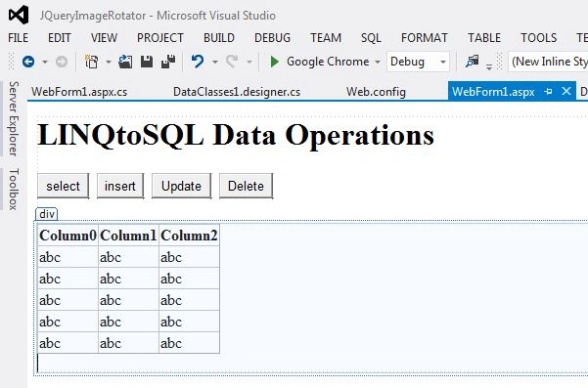Screen dimensions: 588x388
Task: Open the BUILD menu
Action: (x=219, y=38)
